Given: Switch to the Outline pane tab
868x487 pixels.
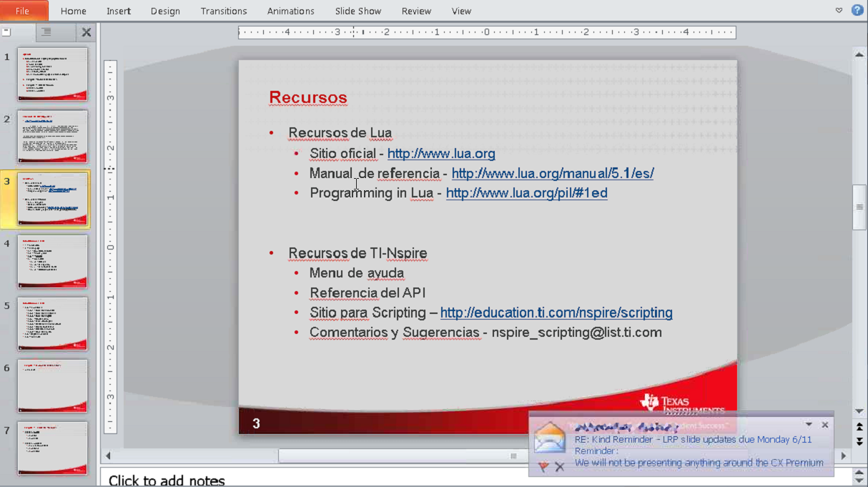Looking at the screenshot, I should 46,32.
